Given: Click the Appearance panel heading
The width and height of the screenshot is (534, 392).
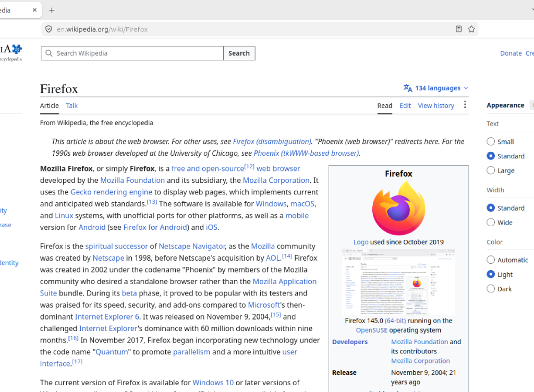Looking at the screenshot, I should point(505,105).
